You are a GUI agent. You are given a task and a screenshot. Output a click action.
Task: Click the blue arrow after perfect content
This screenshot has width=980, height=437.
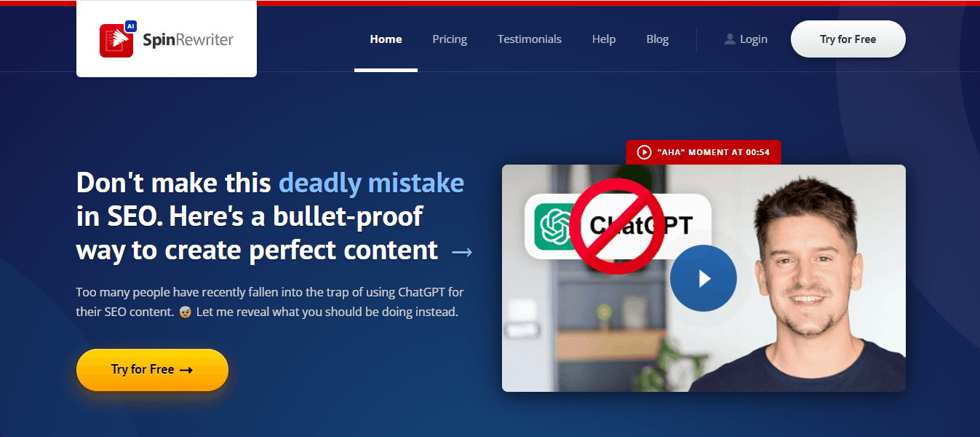[462, 252]
